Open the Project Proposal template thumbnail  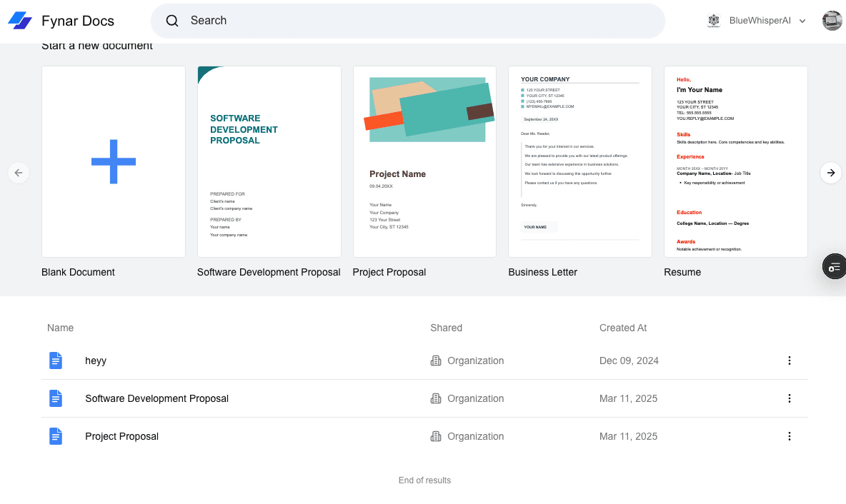pos(424,162)
